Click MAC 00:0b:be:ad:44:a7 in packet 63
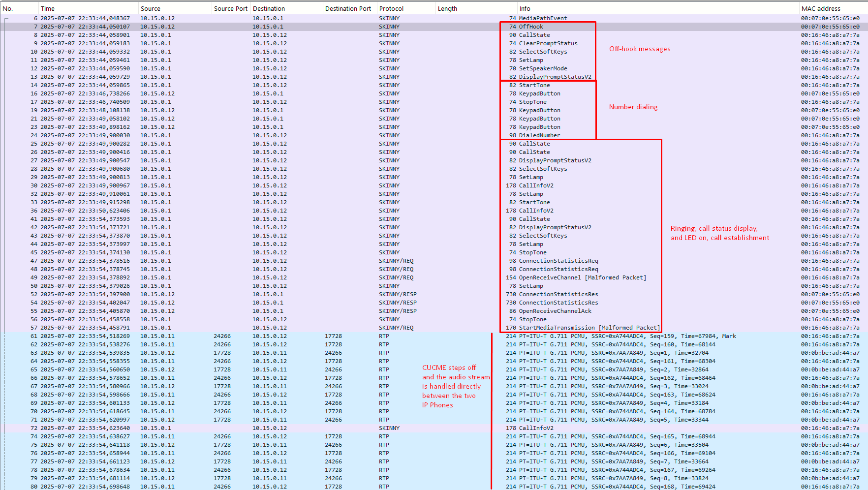 point(830,353)
